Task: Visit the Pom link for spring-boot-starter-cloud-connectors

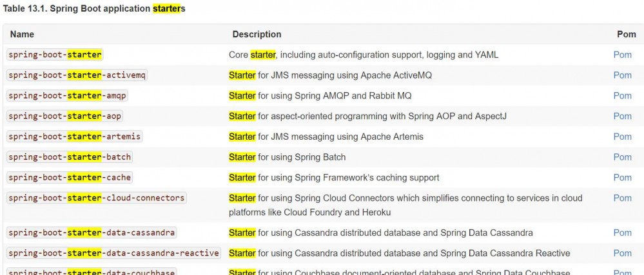Action: point(622,198)
